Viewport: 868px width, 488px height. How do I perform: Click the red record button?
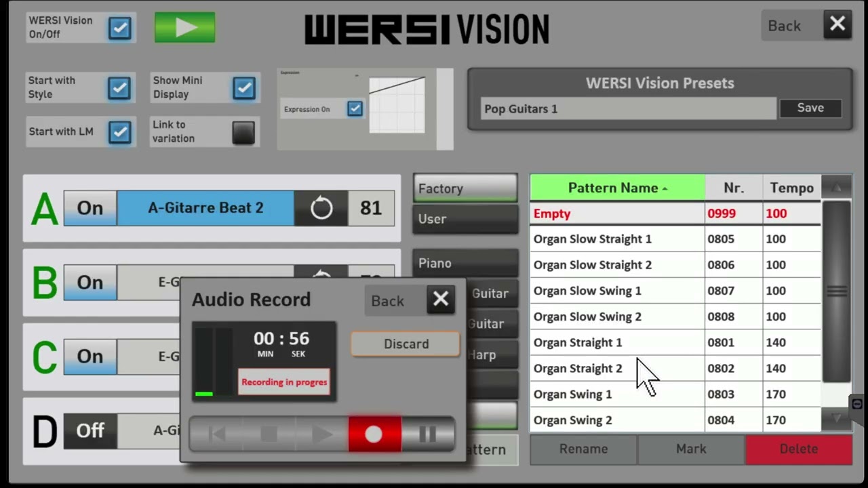pyautogui.click(x=374, y=434)
